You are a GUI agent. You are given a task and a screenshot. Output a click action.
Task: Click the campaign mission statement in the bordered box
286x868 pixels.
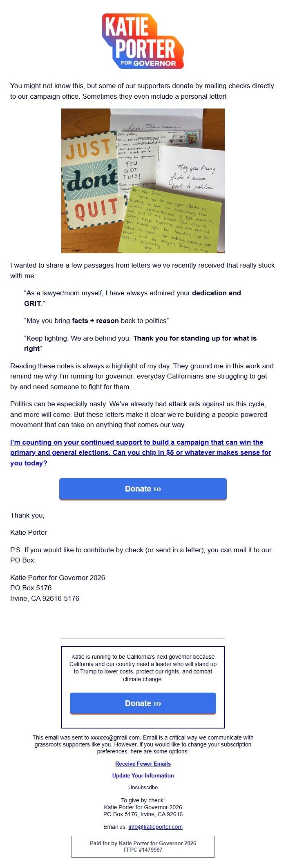[x=143, y=668]
